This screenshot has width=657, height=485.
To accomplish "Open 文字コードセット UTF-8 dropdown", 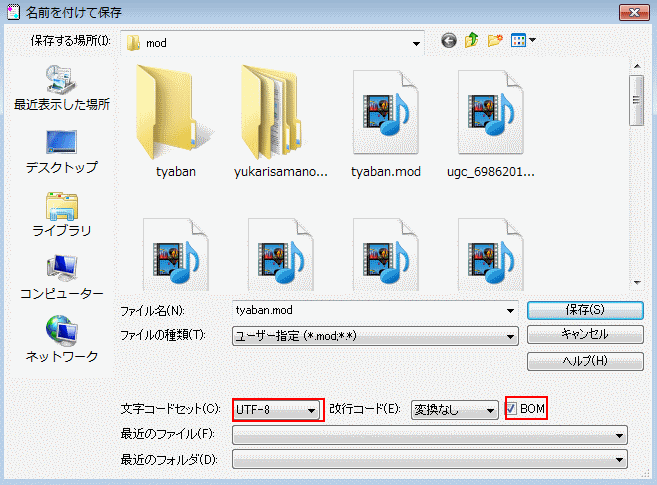I will (278, 410).
